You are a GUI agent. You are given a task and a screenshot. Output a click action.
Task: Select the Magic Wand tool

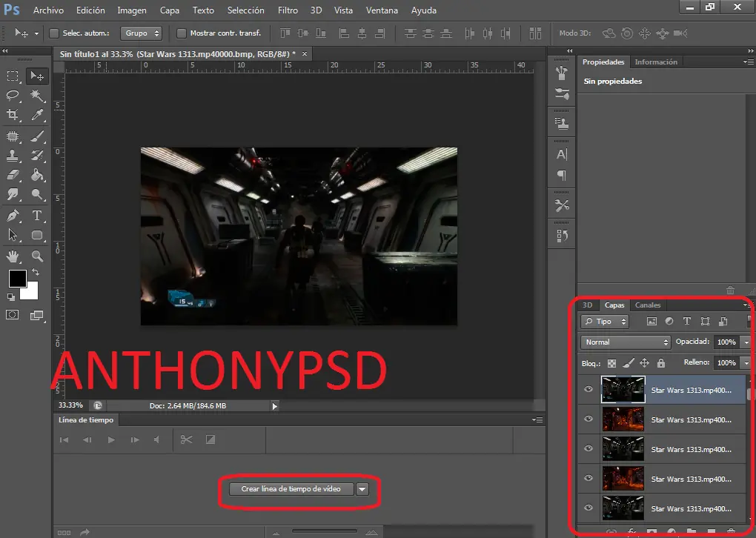tap(37, 96)
